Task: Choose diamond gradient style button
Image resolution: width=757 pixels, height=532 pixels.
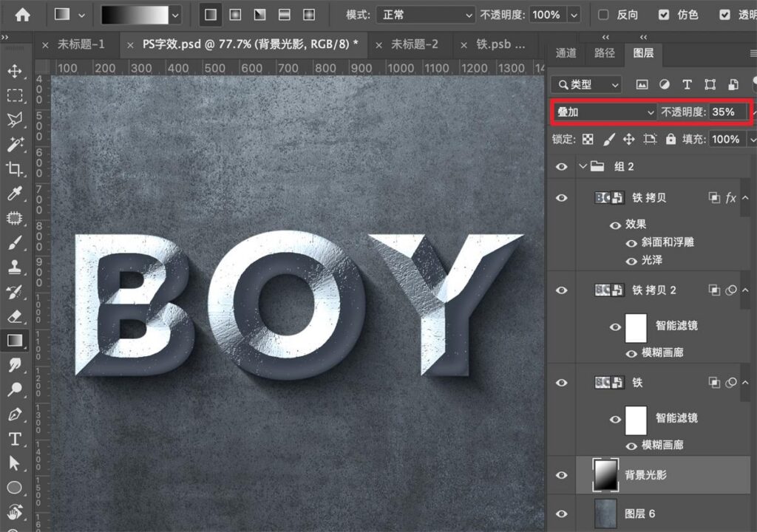Action: 309,15
